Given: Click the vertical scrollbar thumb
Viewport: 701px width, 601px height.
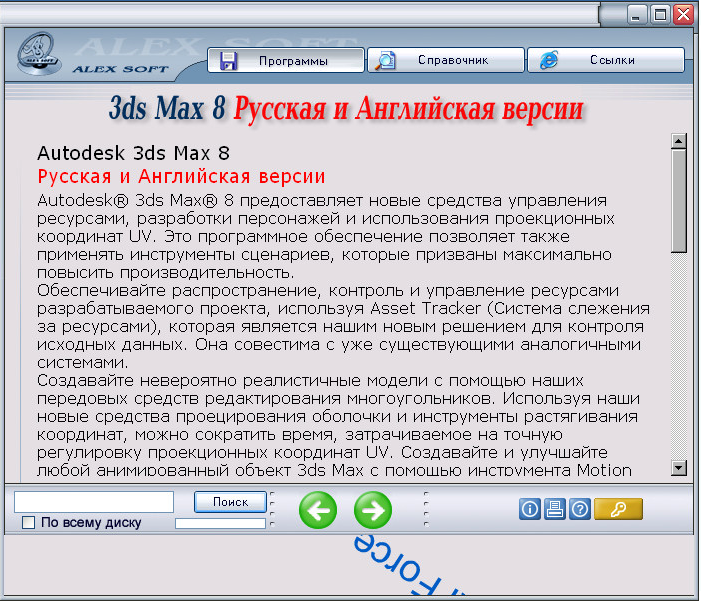Looking at the screenshot, I should pyautogui.click(x=679, y=200).
